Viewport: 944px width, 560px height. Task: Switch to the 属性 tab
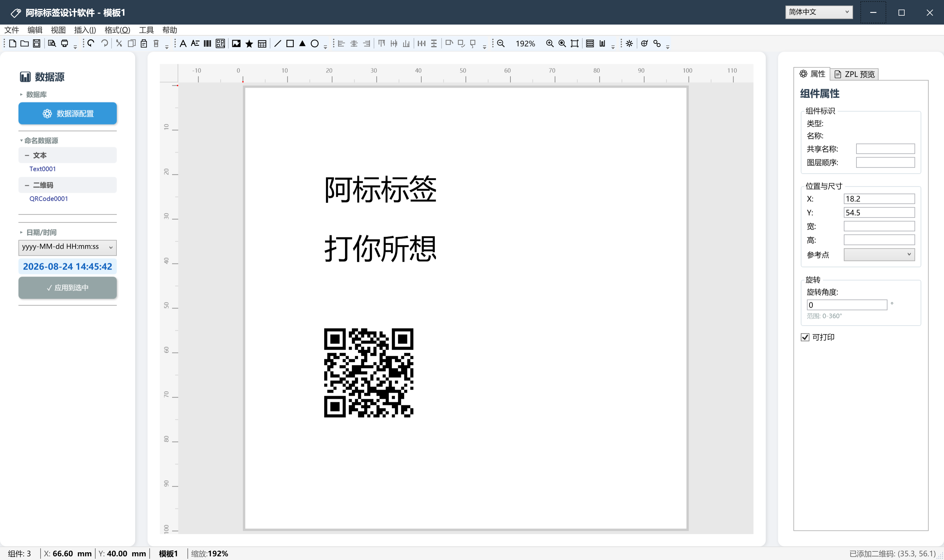(x=812, y=74)
